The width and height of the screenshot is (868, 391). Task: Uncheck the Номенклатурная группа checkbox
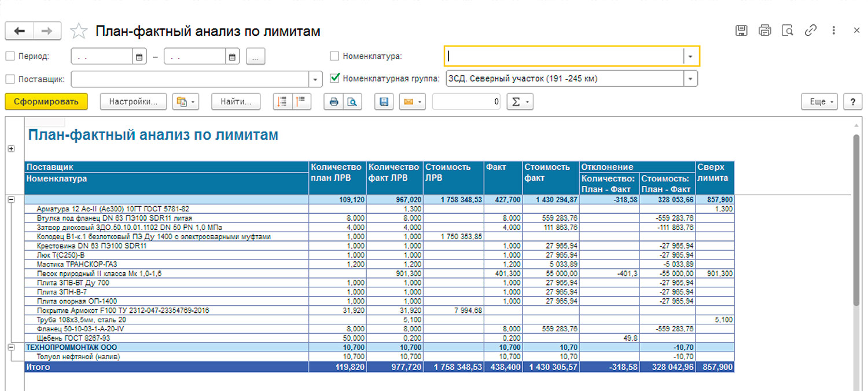click(x=334, y=78)
